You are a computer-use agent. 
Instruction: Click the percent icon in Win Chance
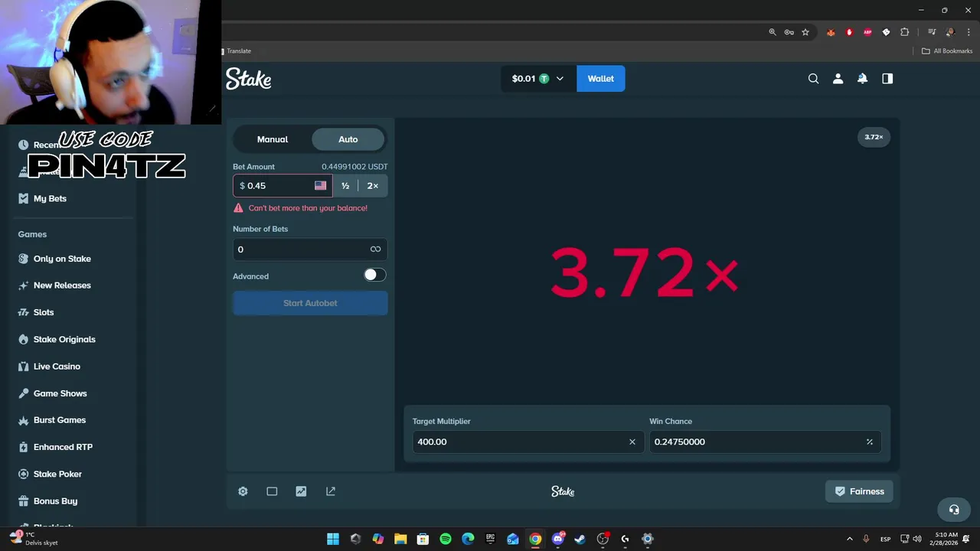coord(870,442)
